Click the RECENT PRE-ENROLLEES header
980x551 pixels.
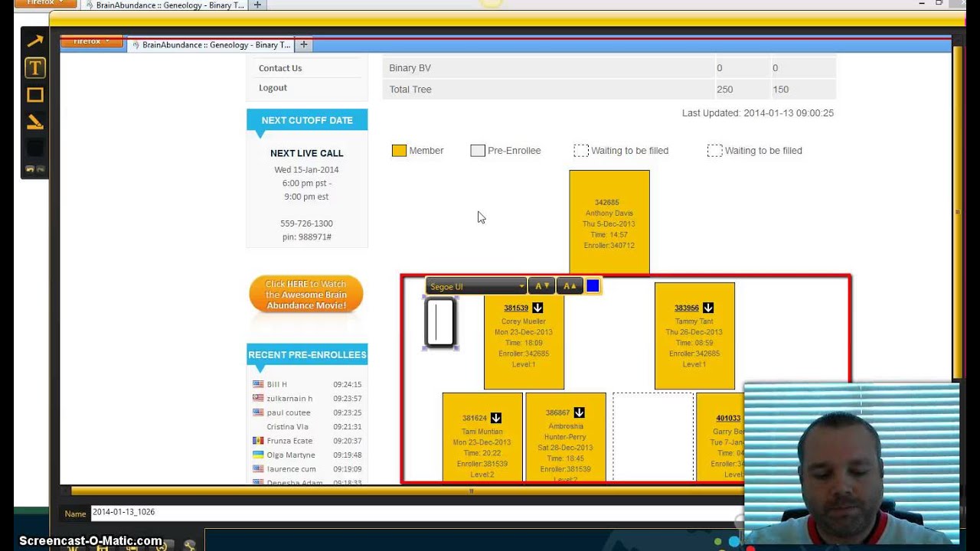[x=307, y=354]
